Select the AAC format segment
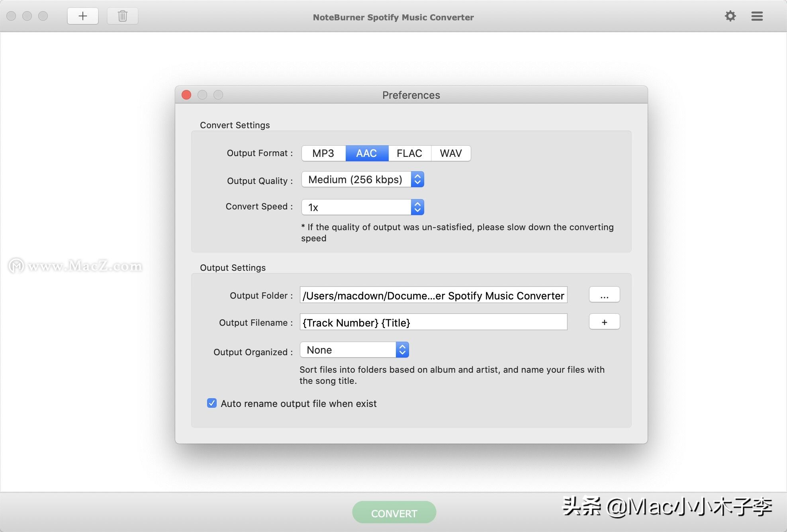 366,153
